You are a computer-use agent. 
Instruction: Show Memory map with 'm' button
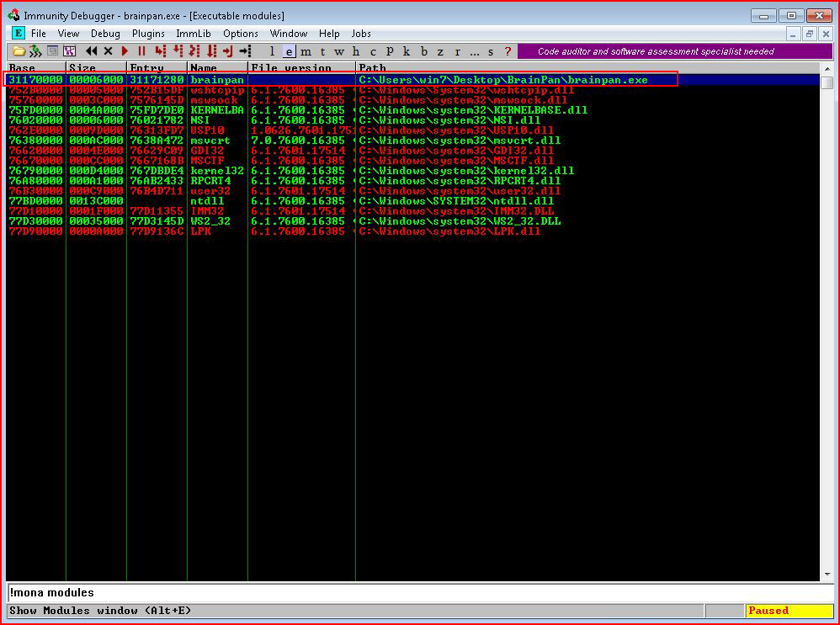(x=306, y=51)
